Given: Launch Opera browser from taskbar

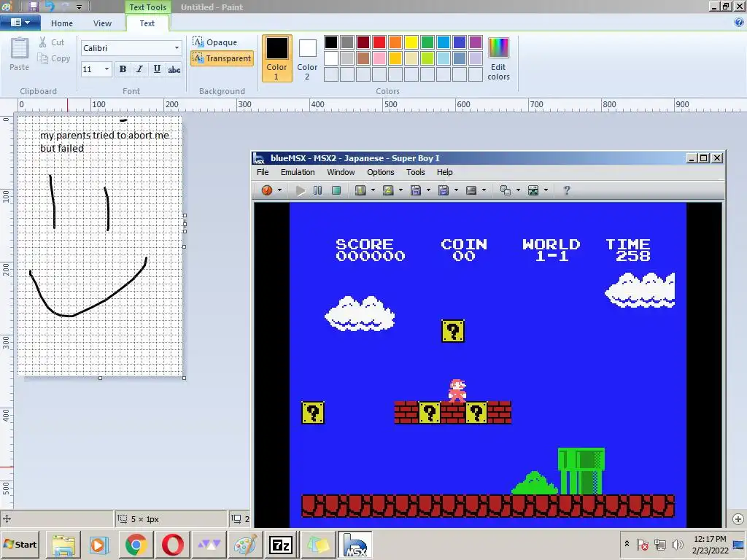Looking at the screenshot, I should coord(172,545).
